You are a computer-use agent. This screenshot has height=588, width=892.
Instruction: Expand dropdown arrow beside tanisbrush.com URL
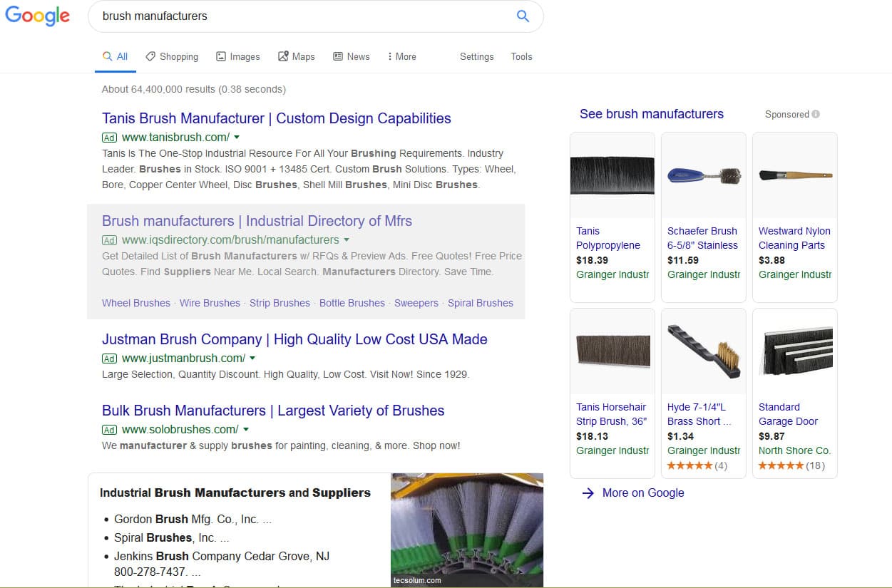[x=237, y=138]
